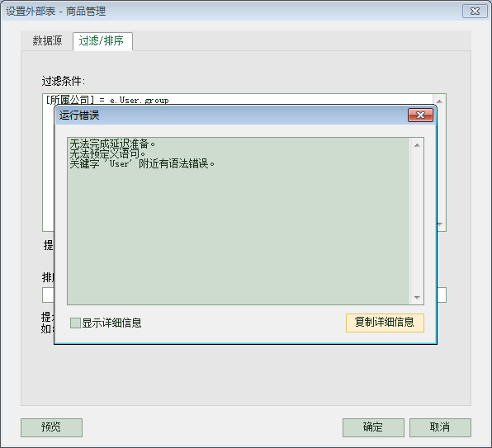Screen dimensions: 492x448
Task: Click the 复制详细信息 button
Action: [385, 323]
